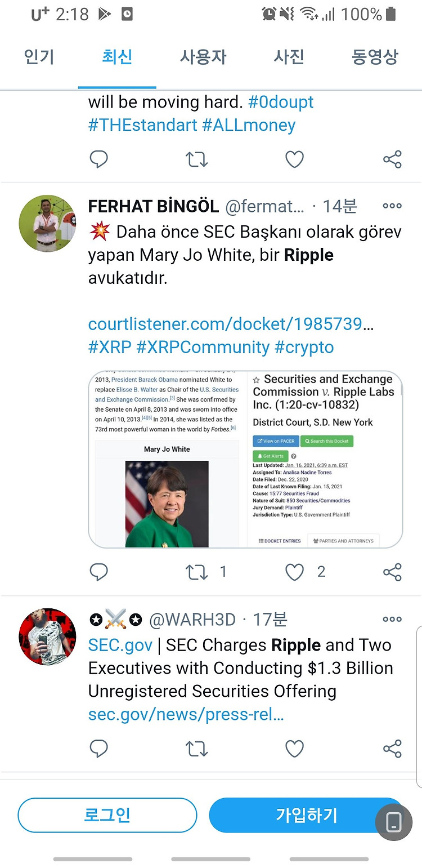Tap the 가입하기 sign-up button

click(x=307, y=815)
